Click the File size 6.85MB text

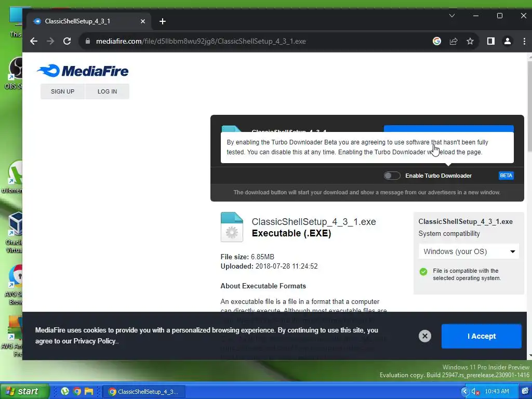pyautogui.click(x=247, y=257)
